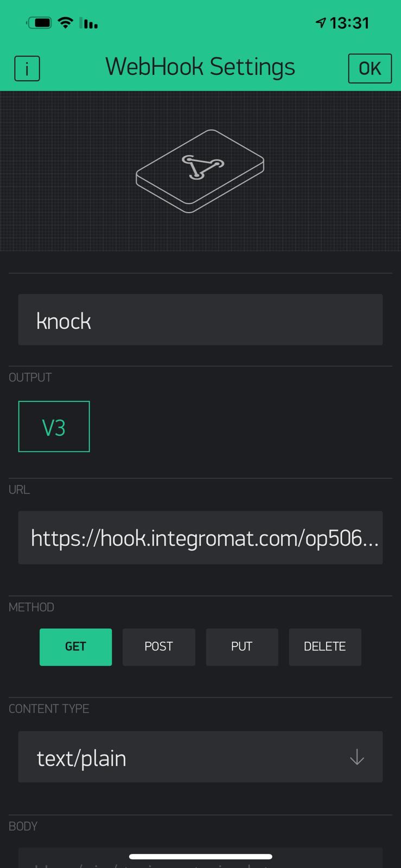Viewport: 401px width, 868px height.
Task: Click the cellular signal bars icon
Action: [88, 23]
